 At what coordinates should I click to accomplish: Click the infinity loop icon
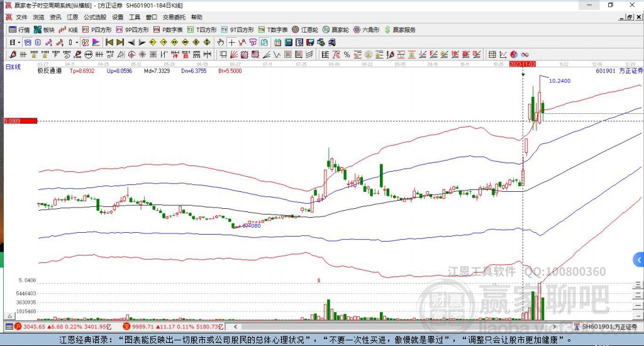(525, 54)
